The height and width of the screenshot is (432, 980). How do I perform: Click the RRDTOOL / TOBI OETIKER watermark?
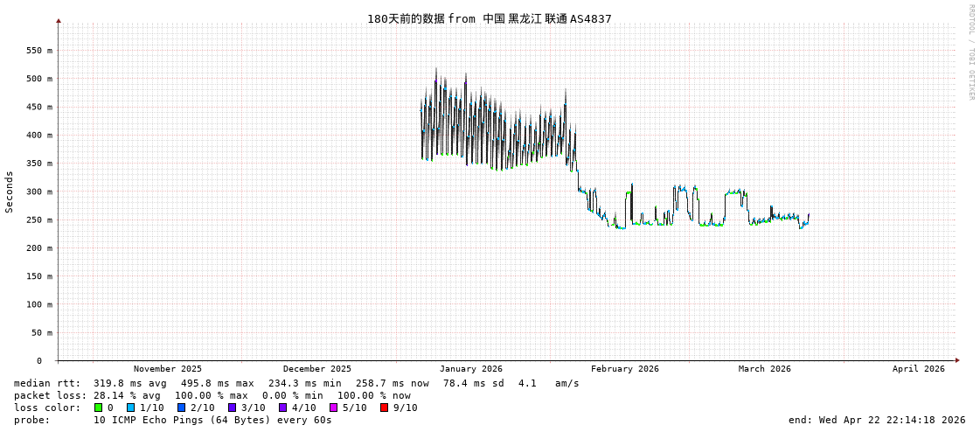tap(970, 52)
